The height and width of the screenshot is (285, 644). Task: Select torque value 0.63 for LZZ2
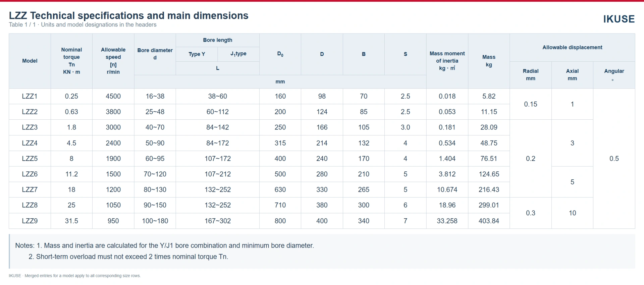point(71,112)
